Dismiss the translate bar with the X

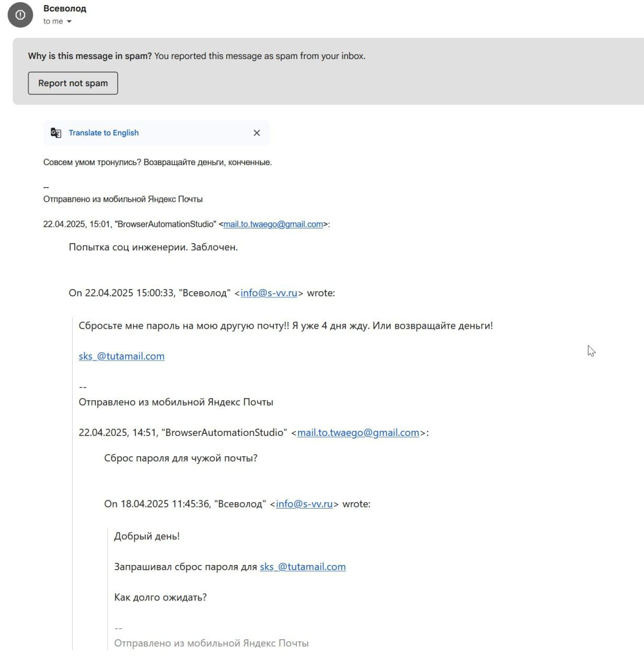click(x=257, y=133)
